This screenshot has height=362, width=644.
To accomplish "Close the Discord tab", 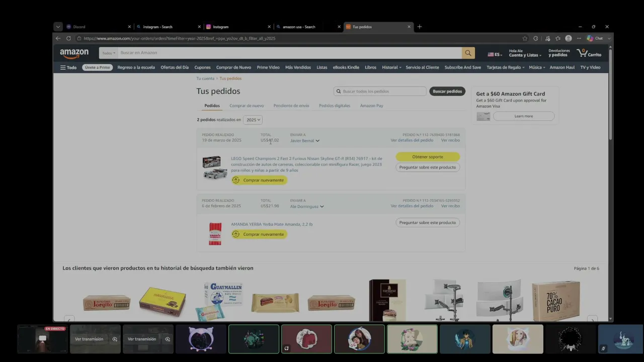I will (x=129, y=27).
